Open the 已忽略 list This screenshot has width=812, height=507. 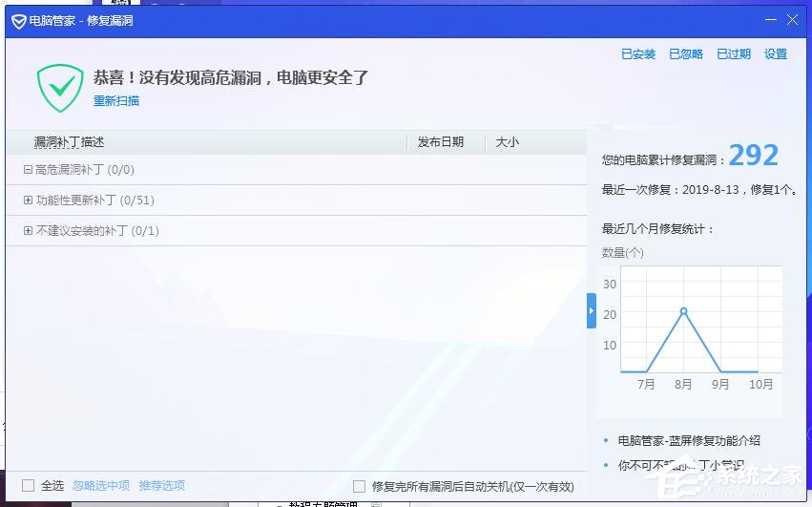tap(686, 53)
